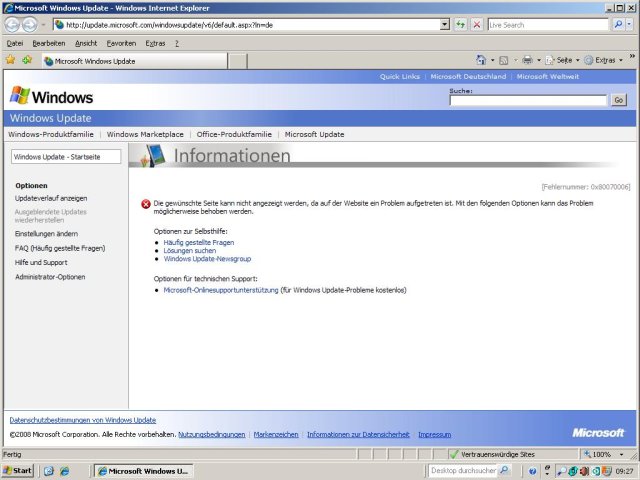640x480 pixels.
Task: Open Windows Update-Newsgroup link
Action: coord(207,259)
